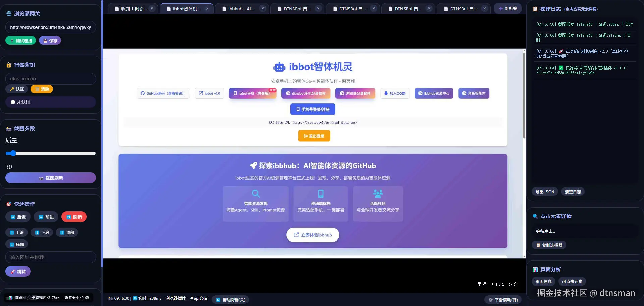Viewport: 644px width, 306px height.
Task: Click 上滚 to scroll up
Action: [x=16, y=232]
